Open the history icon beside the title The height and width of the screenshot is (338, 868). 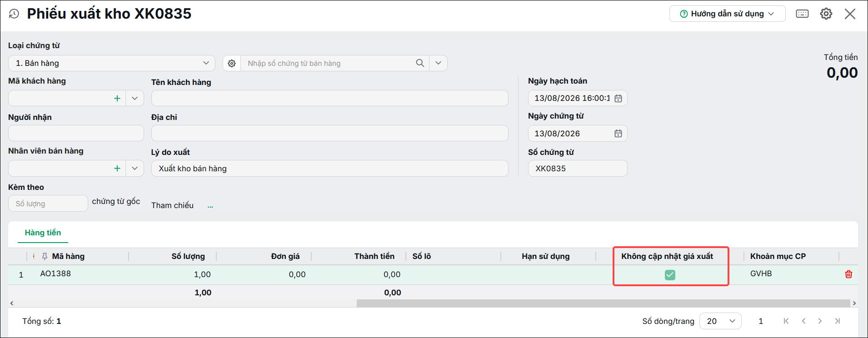coord(14,14)
